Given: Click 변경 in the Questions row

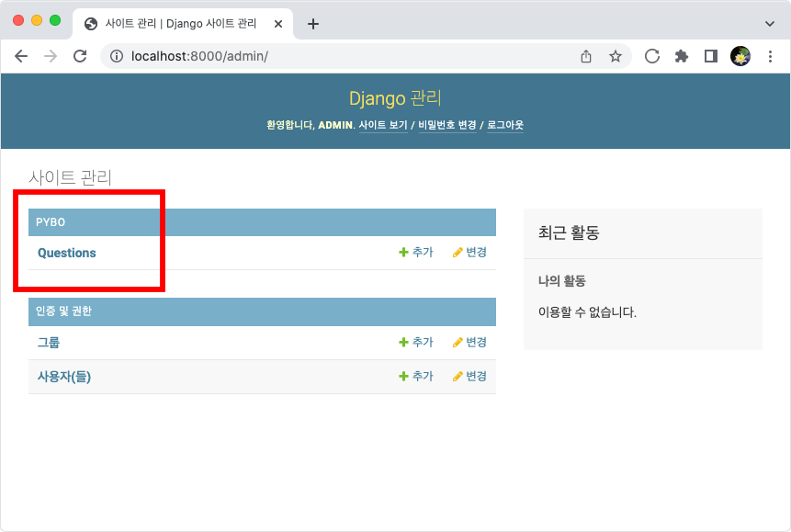Looking at the screenshot, I should tap(469, 252).
